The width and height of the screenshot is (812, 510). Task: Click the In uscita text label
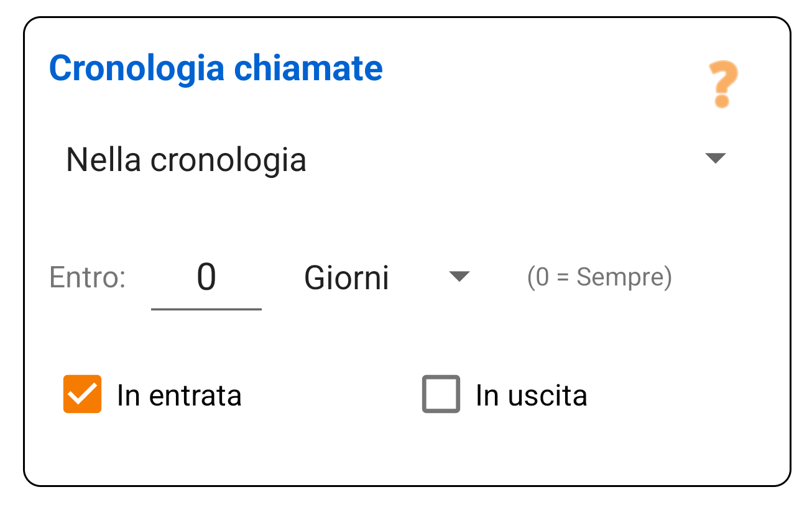[x=533, y=394]
